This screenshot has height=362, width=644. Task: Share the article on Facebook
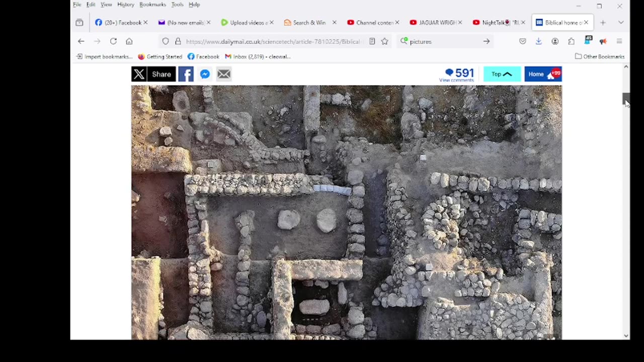click(x=186, y=74)
